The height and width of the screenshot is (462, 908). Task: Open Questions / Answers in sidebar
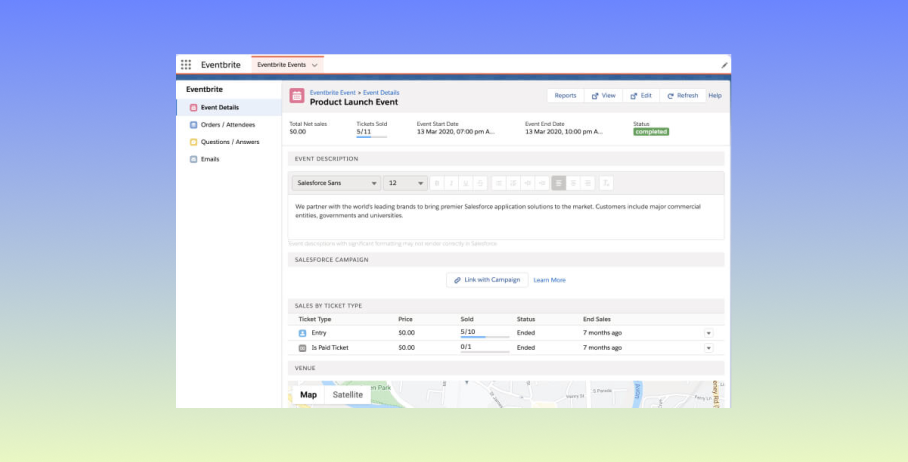pyautogui.click(x=229, y=142)
